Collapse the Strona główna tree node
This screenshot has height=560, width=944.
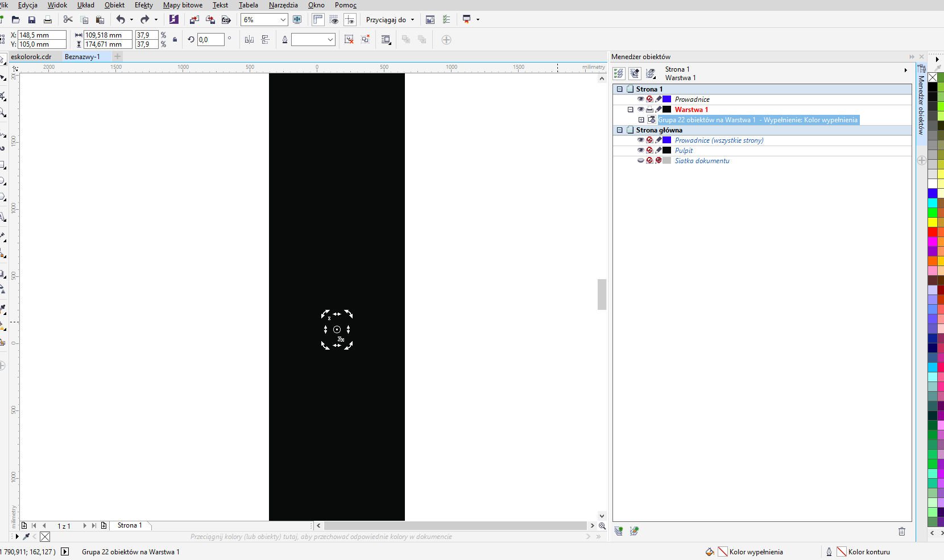click(x=620, y=130)
